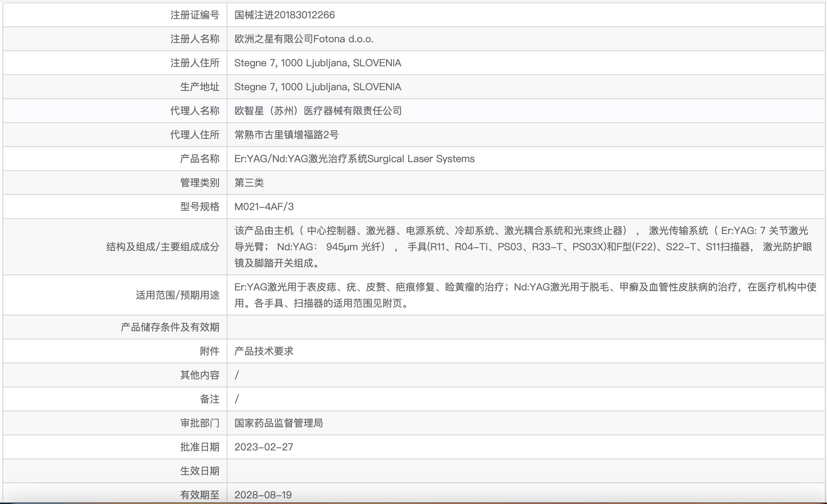The image size is (827, 504).
Task: Click agent address 常熟市古里镇增福路2号
Action: pyautogui.click(x=286, y=135)
